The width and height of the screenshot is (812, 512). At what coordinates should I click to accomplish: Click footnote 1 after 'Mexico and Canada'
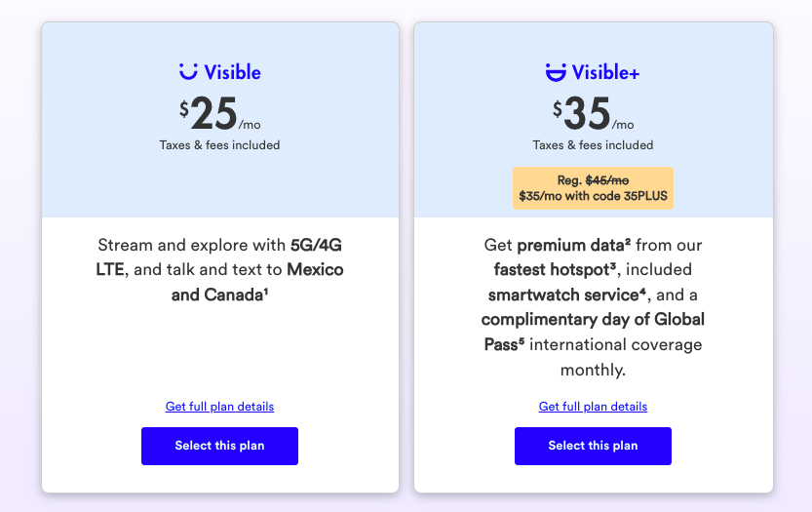pos(265,290)
